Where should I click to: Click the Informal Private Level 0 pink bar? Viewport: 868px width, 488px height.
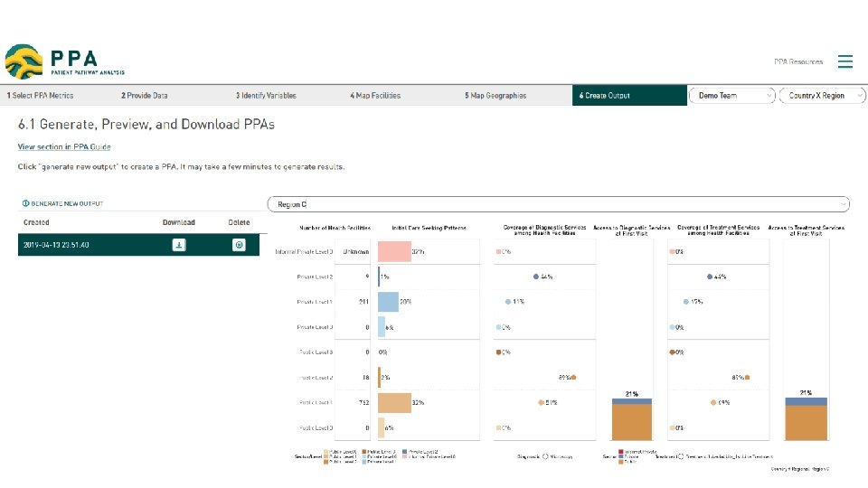click(394, 251)
